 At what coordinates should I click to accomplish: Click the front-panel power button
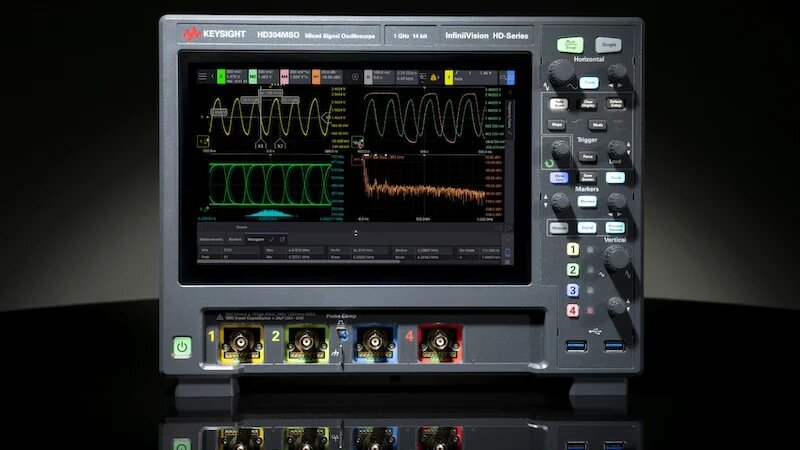[x=182, y=347]
